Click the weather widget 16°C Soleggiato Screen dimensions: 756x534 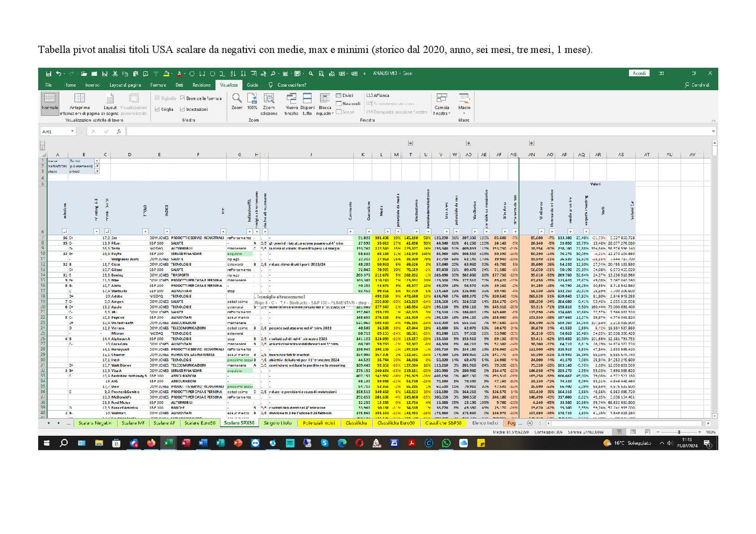click(627, 443)
